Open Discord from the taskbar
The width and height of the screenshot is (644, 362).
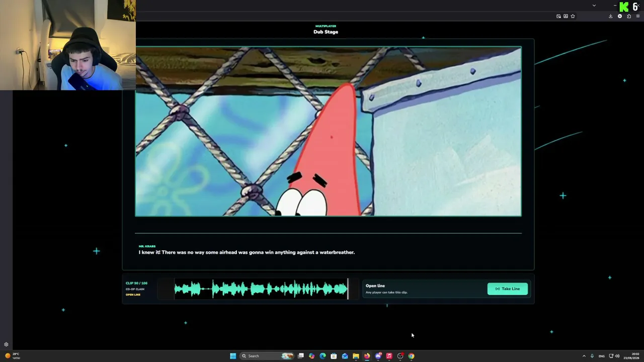tap(378, 356)
